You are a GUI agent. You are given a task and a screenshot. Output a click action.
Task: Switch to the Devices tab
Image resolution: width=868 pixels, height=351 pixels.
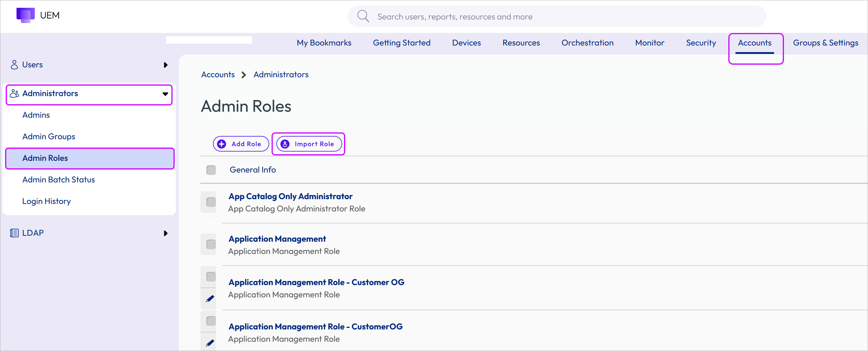(x=466, y=43)
